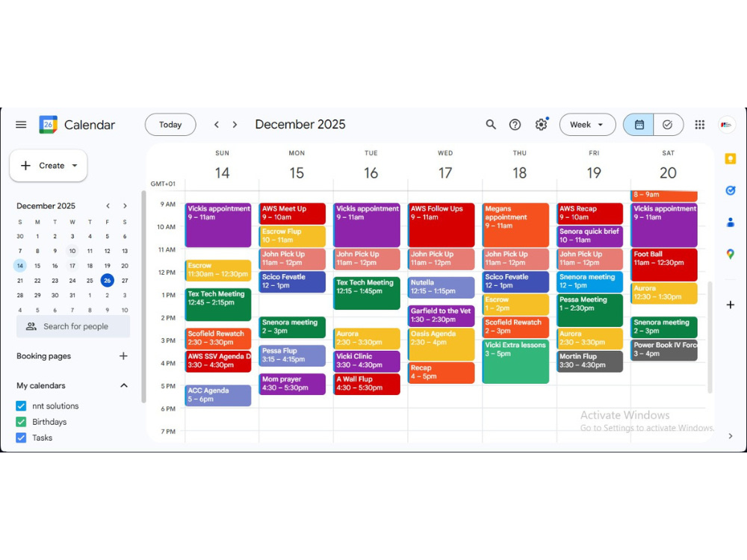Click the people icon in search field
Screen dimensions: 747x560
(x=31, y=326)
